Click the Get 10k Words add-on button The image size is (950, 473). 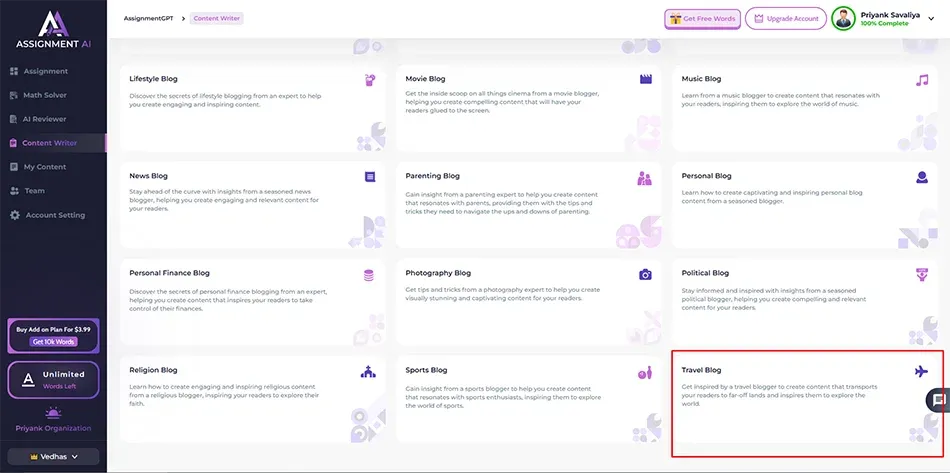[x=53, y=342]
